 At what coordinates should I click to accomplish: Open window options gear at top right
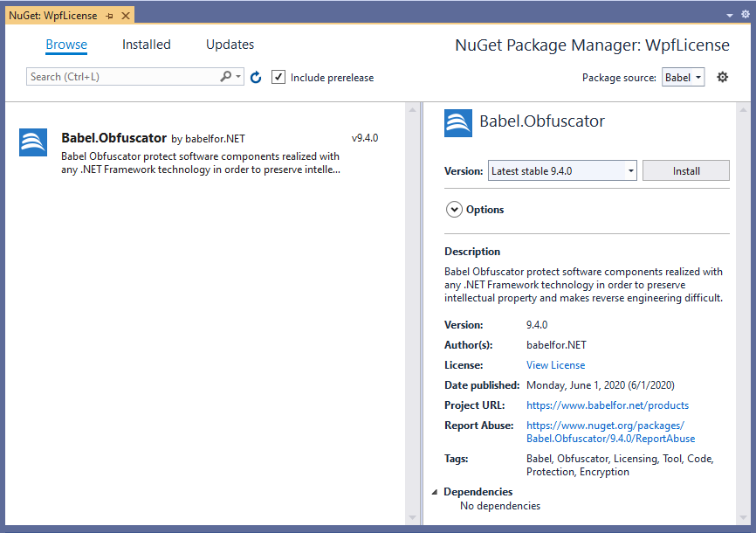coord(746,15)
